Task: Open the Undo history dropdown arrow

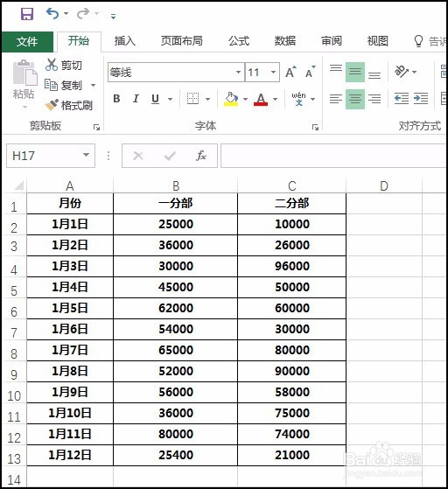Action: pyautogui.click(x=66, y=14)
